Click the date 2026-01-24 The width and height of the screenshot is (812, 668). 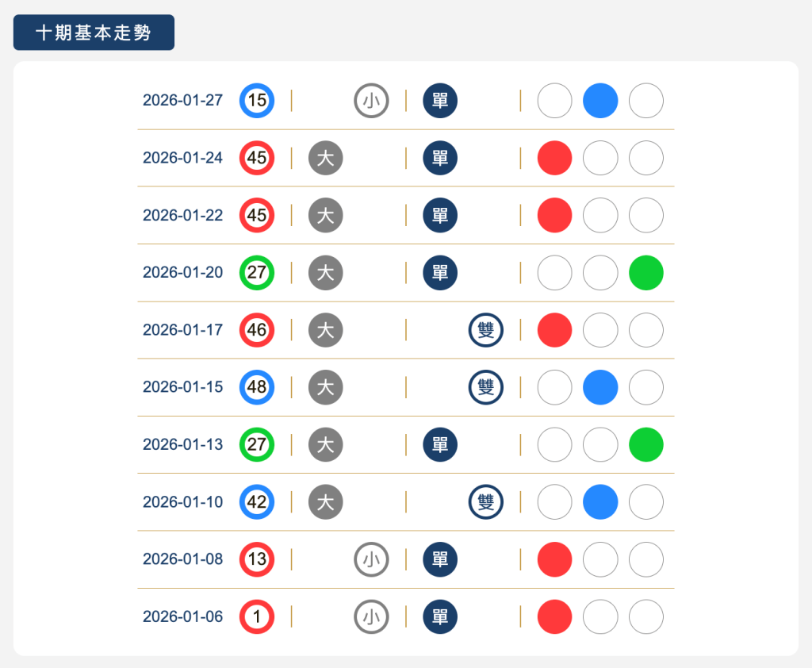(182, 158)
